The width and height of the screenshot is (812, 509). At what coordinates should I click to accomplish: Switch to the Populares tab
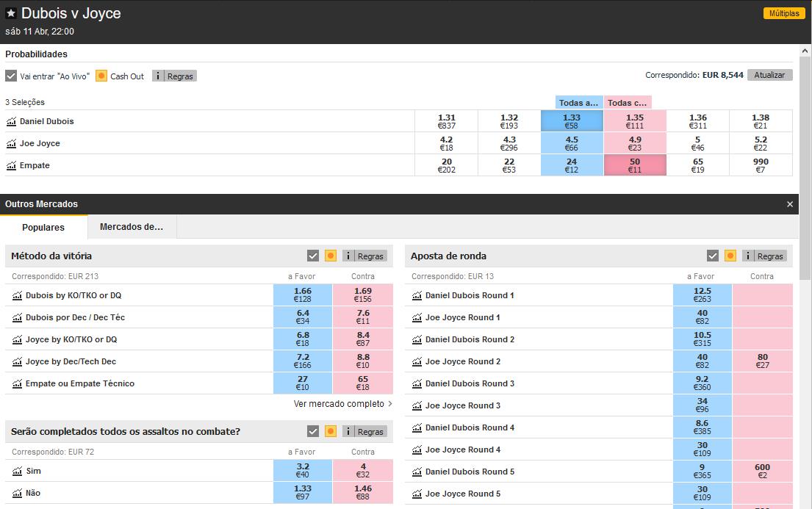coord(43,227)
